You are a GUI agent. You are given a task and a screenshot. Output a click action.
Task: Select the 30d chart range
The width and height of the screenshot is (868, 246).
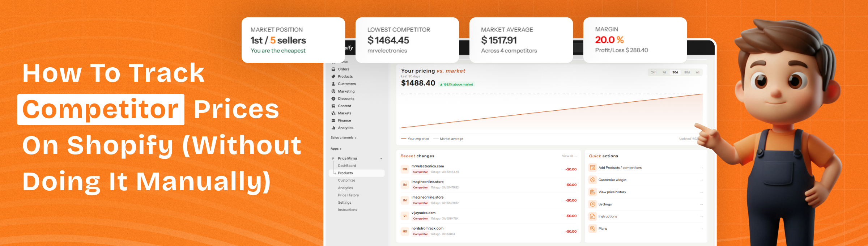click(675, 72)
